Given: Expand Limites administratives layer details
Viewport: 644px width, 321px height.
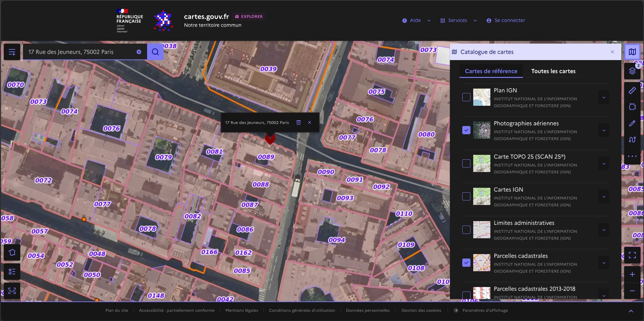Looking at the screenshot, I should [604, 230].
